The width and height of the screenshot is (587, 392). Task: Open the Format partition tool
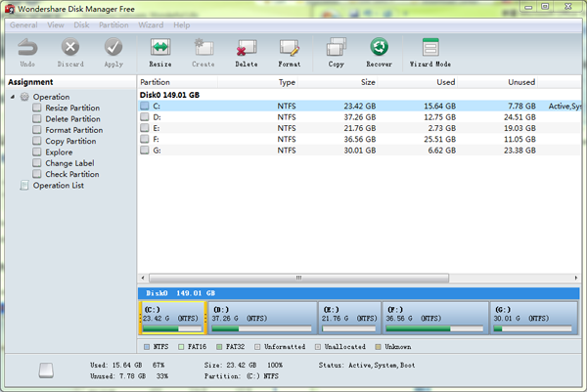click(x=290, y=48)
